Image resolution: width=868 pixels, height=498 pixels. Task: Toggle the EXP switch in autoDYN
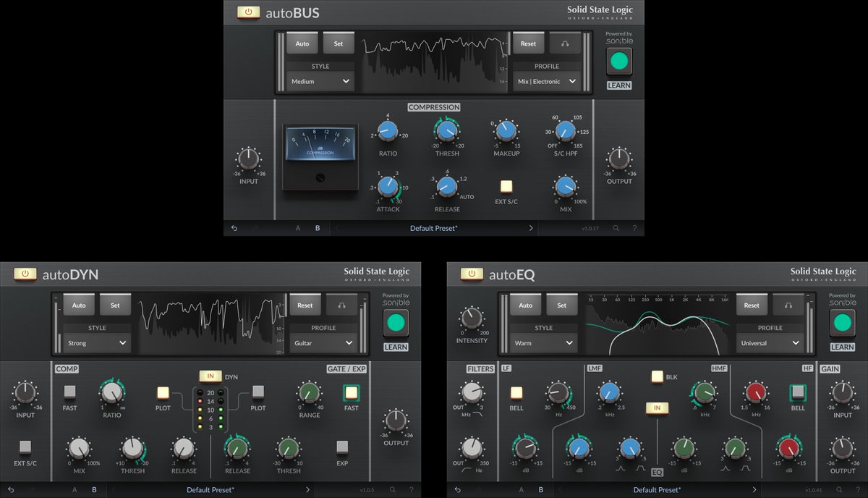coord(342,446)
